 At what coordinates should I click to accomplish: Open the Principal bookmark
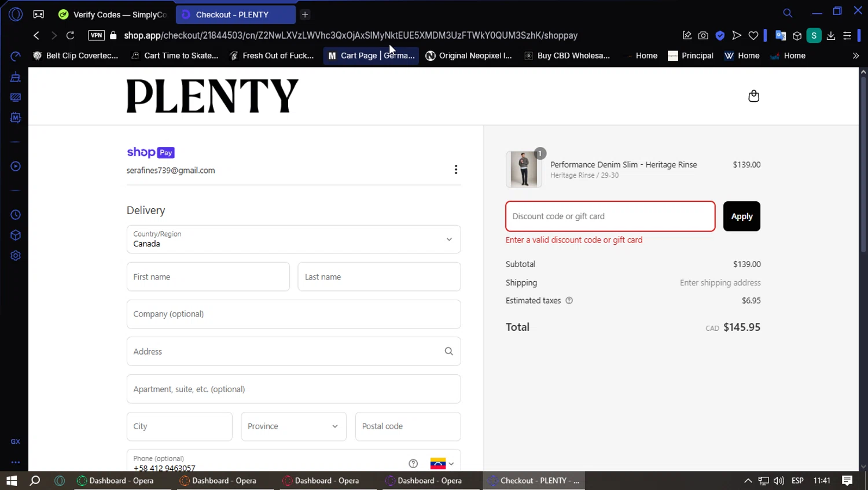(x=690, y=56)
